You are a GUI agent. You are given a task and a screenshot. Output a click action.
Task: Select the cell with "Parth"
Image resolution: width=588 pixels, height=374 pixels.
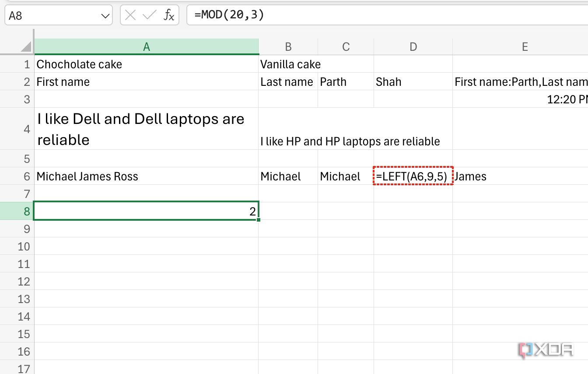tap(346, 82)
